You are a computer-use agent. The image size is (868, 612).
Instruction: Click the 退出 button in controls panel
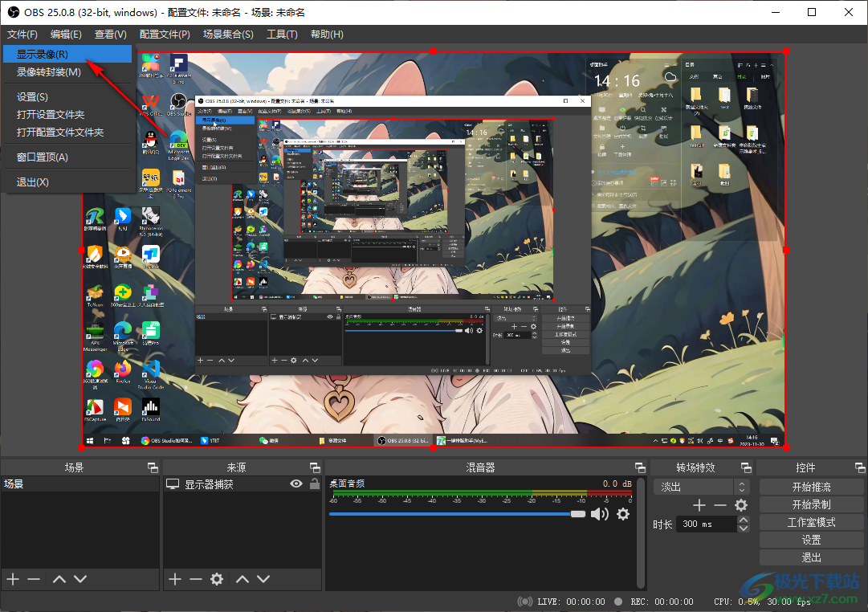[811, 558]
